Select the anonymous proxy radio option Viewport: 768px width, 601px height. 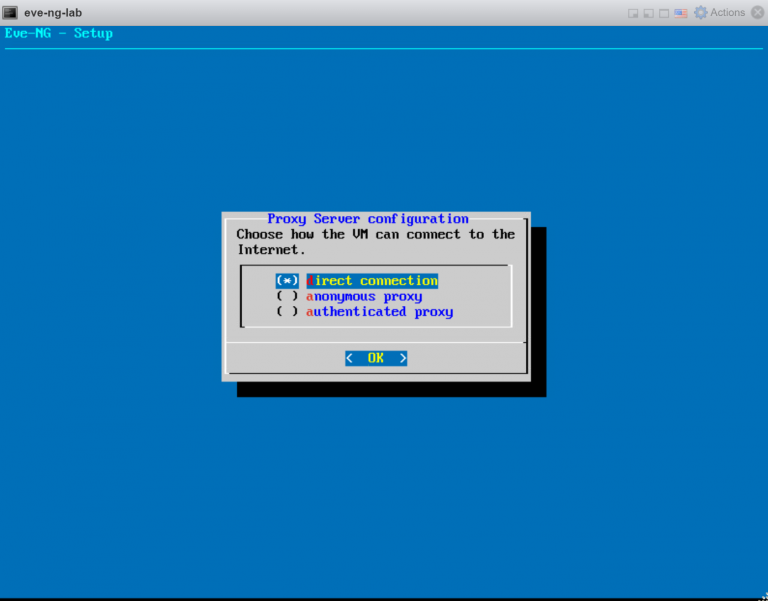pos(349,296)
